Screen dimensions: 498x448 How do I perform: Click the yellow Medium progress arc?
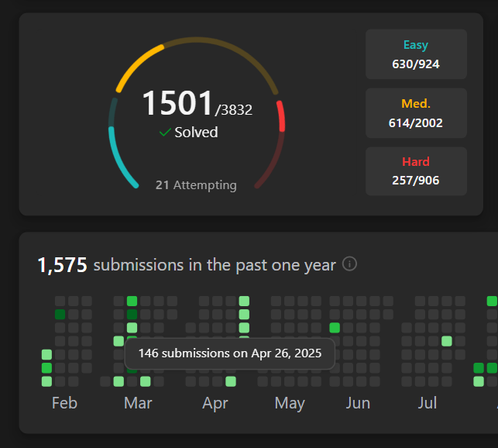click(x=136, y=65)
